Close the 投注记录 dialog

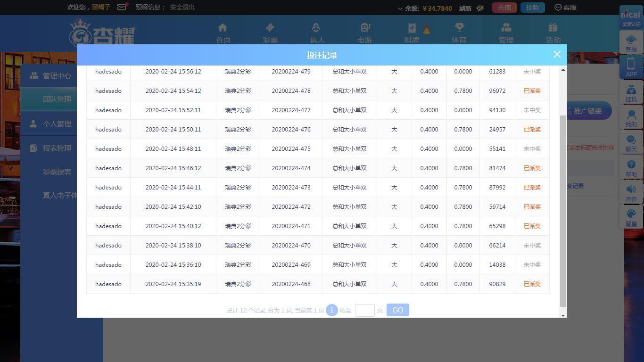point(557,55)
